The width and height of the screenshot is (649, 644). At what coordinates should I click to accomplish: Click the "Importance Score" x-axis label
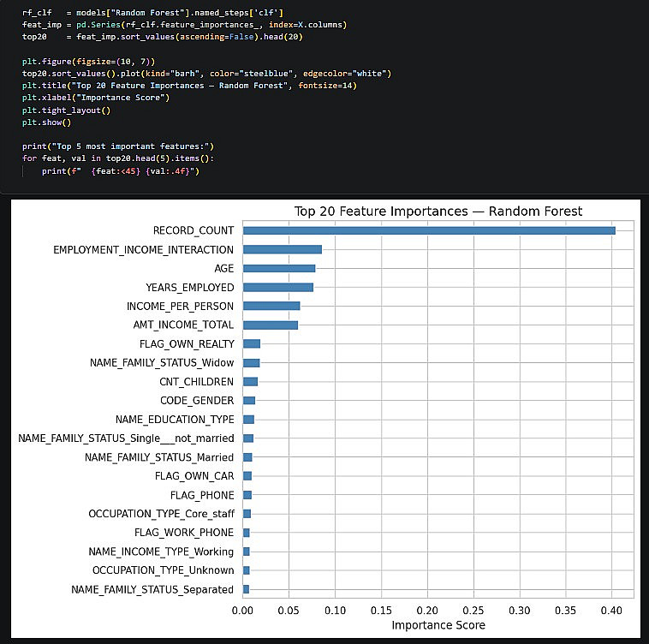[x=438, y=625]
